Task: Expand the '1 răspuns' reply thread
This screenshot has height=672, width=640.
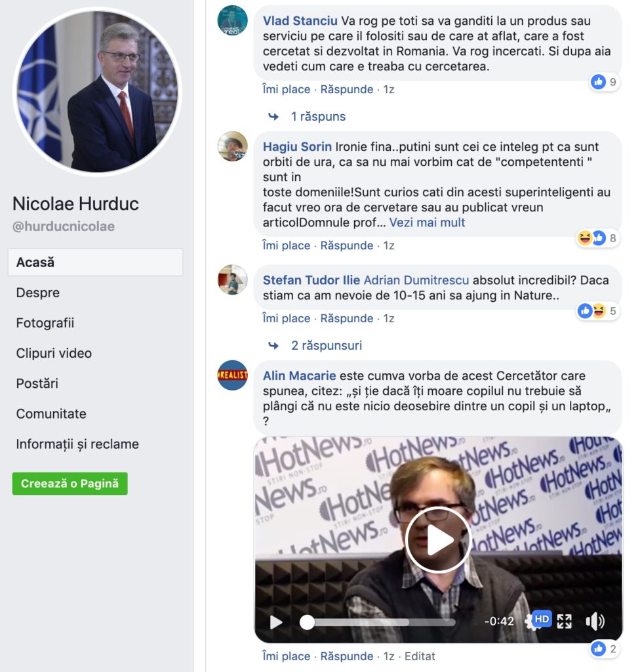Action: [x=318, y=117]
